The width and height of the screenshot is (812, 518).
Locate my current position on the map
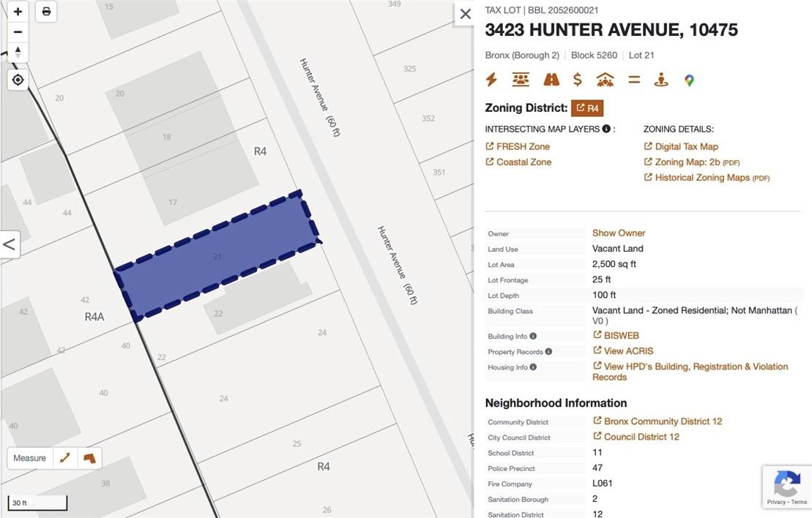point(17,79)
